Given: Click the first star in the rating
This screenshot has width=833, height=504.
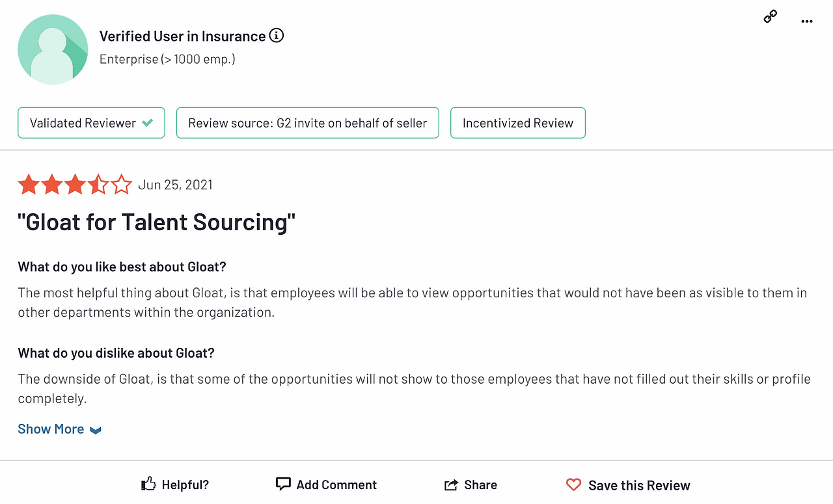Looking at the screenshot, I should coord(29,185).
